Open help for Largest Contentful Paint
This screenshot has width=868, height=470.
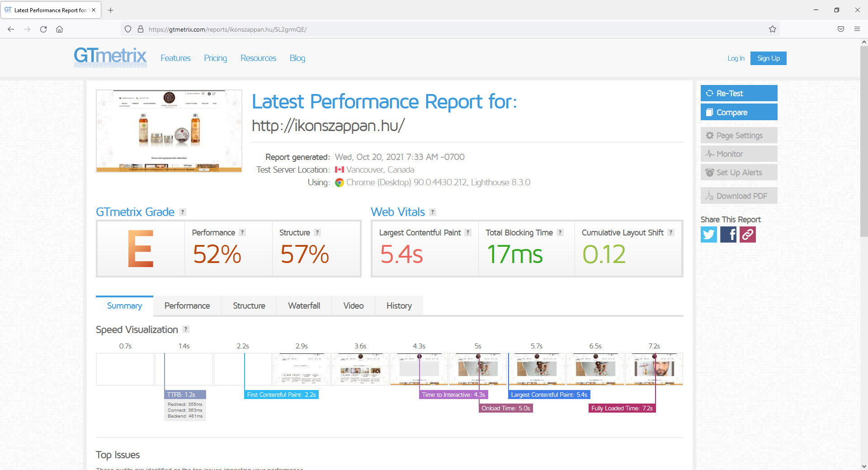pos(468,232)
